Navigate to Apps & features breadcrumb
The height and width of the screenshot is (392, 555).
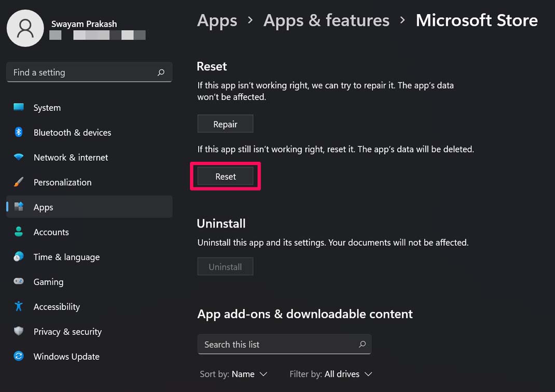(x=326, y=21)
